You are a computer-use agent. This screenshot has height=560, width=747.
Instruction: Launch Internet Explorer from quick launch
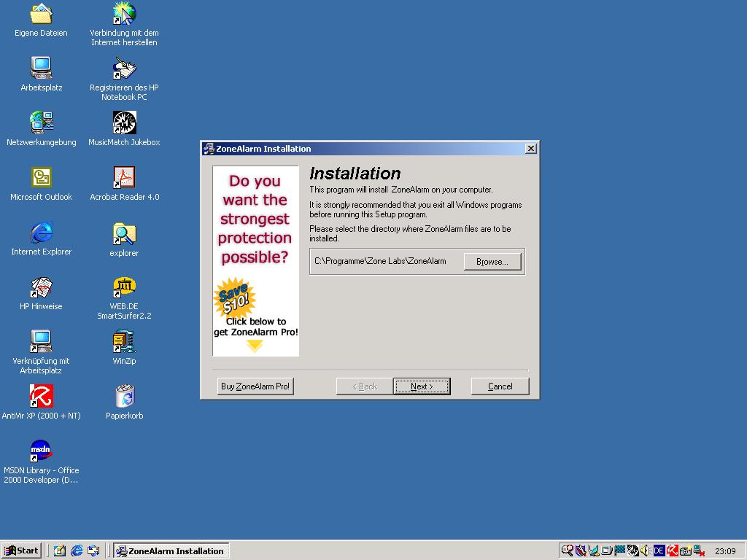(x=76, y=551)
